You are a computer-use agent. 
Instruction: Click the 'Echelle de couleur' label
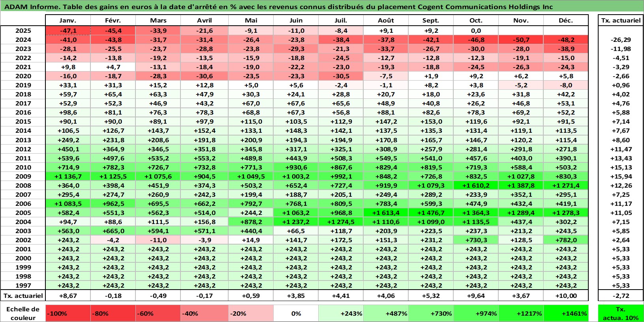23,313
